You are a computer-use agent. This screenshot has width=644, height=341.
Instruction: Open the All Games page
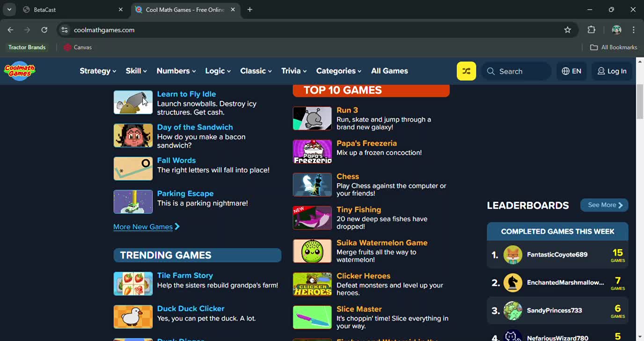tap(389, 71)
